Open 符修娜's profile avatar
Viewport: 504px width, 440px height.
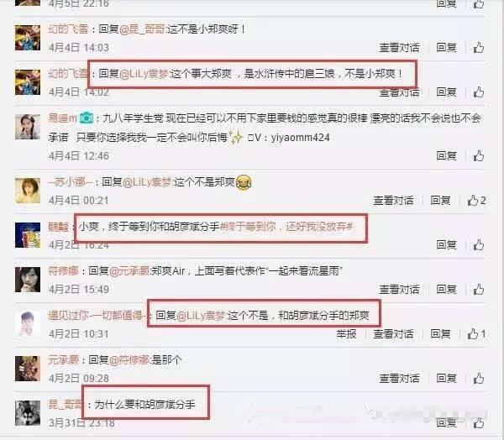click(x=28, y=280)
